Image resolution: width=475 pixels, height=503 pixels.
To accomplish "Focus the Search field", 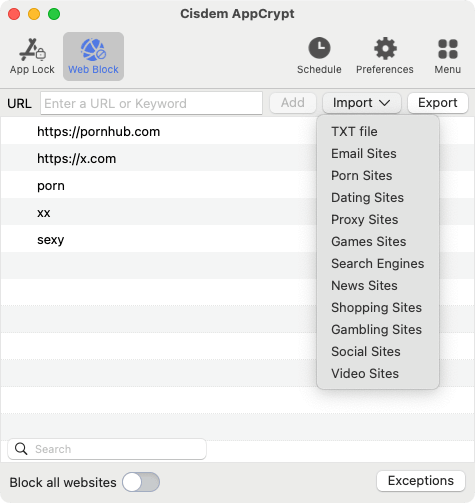I will click(107, 449).
